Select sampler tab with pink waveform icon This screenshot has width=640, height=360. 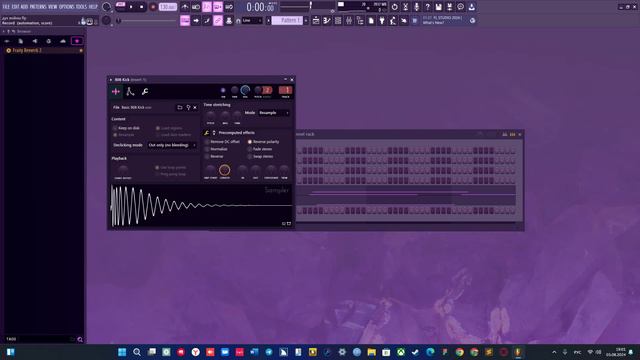pos(116,91)
